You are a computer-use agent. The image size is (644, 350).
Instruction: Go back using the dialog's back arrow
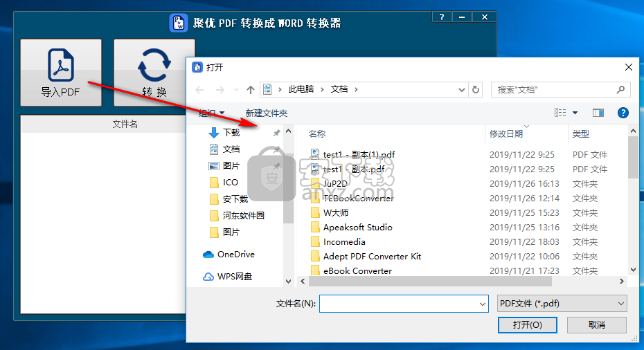click(200, 89)
